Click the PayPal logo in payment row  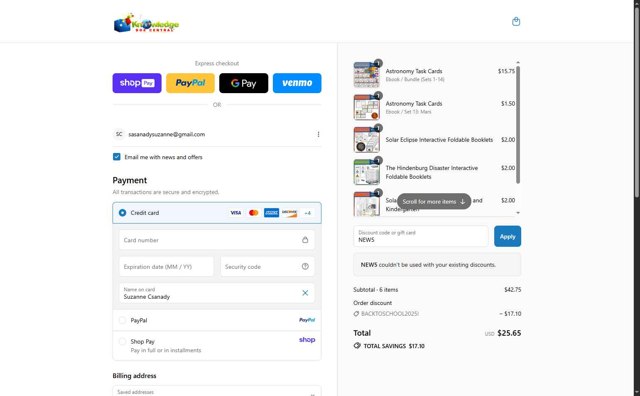(x=307, y=320)
